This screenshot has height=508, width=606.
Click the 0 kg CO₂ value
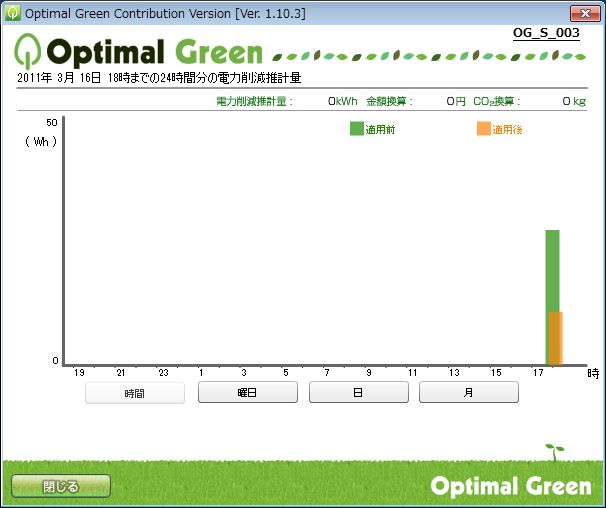click(x=574, y=101)
